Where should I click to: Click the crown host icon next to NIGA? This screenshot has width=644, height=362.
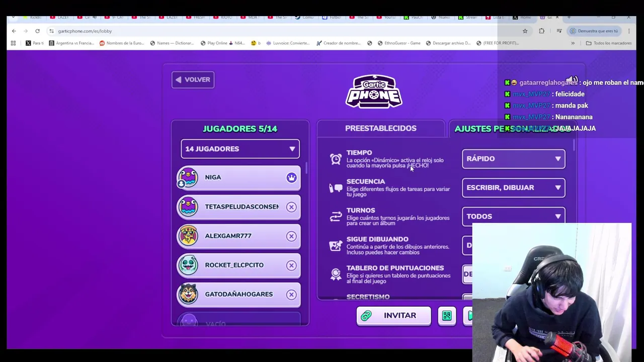291,177
